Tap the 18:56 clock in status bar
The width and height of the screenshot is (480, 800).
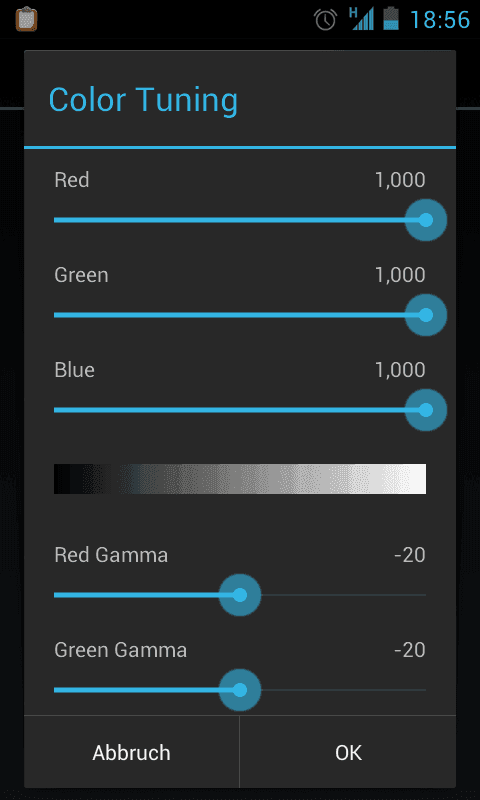(x=440, y=20)
